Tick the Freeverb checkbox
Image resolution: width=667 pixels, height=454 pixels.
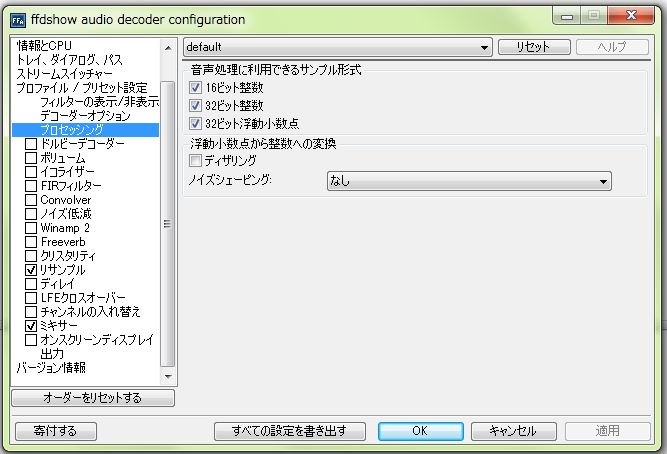click(31, 242)
